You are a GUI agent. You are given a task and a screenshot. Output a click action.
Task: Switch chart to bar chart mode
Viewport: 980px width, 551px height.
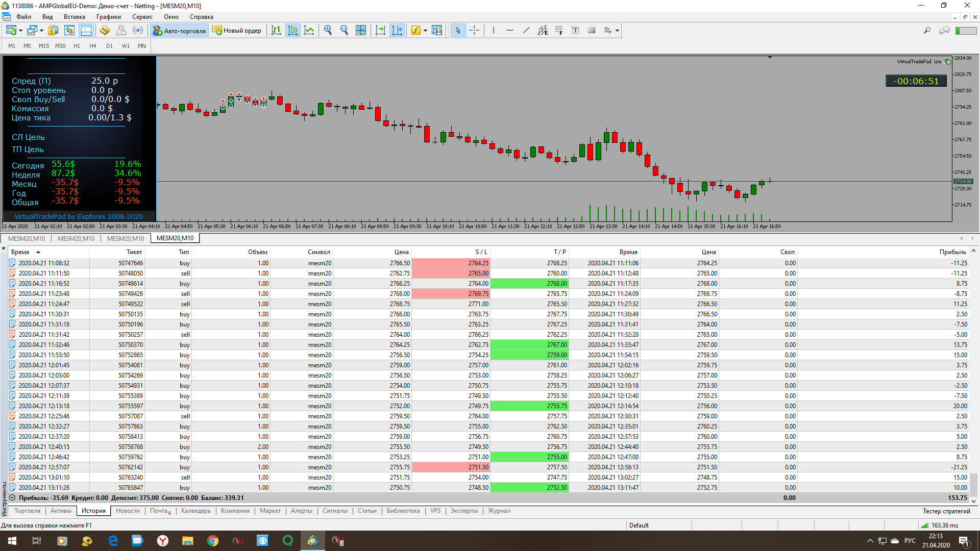click(276, 31)
